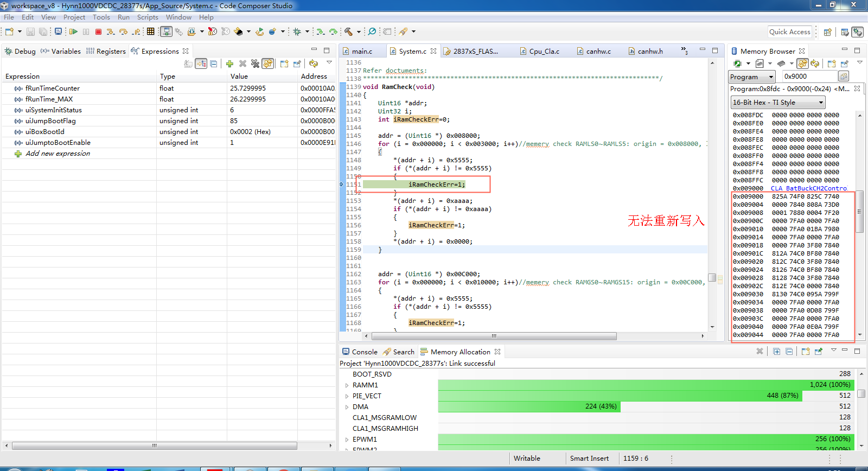
Task: Add a new expression with green plus
Action: click(229, 64)
